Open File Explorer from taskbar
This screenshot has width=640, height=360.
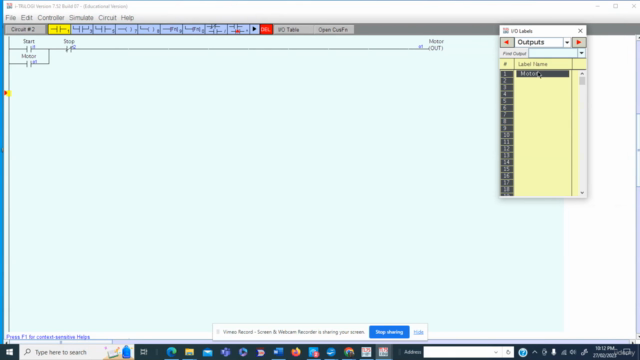click(189, 352)
